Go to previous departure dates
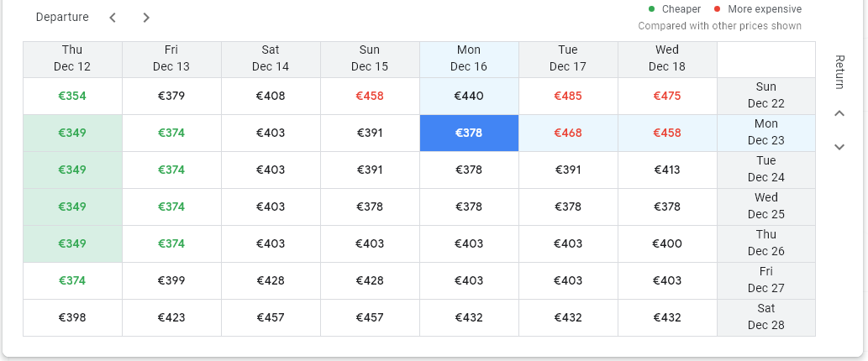 113,18
